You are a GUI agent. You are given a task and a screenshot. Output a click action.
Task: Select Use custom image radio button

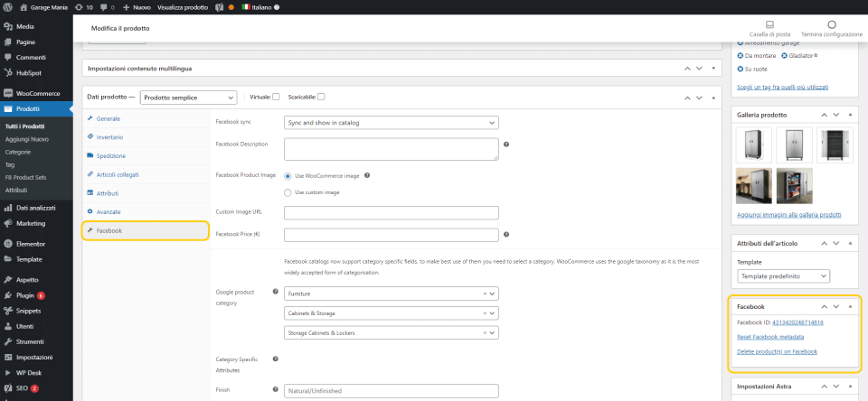point(288,192)
